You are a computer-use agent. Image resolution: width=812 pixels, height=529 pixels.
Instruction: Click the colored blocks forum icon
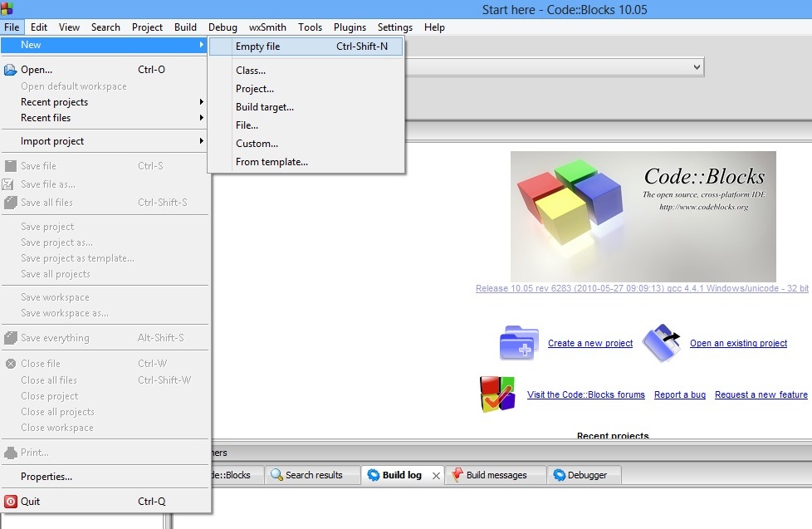click(x=497, y=394)
